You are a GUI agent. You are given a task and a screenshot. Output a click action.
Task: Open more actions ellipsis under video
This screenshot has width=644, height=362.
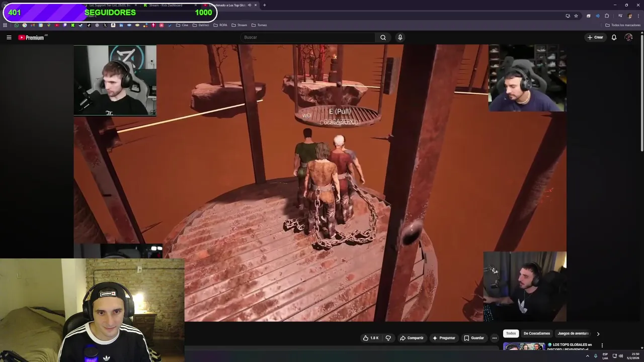pos(494,338)
